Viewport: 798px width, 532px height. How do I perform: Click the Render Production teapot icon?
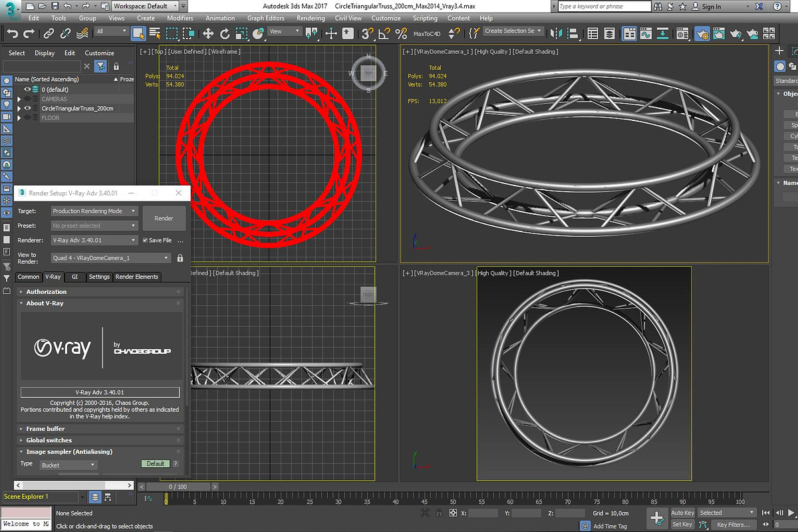(x=735, y=33)
